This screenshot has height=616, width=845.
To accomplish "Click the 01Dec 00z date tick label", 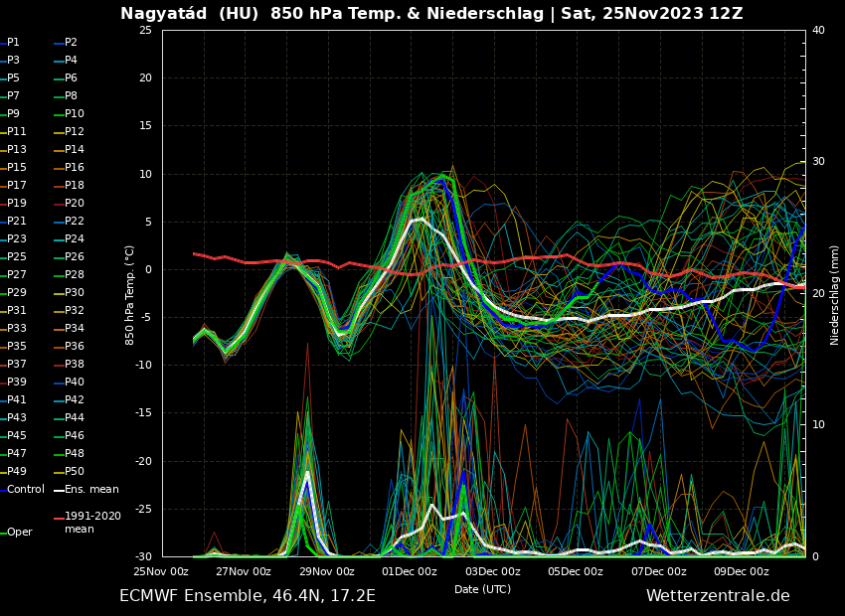I will pos(410,571).
